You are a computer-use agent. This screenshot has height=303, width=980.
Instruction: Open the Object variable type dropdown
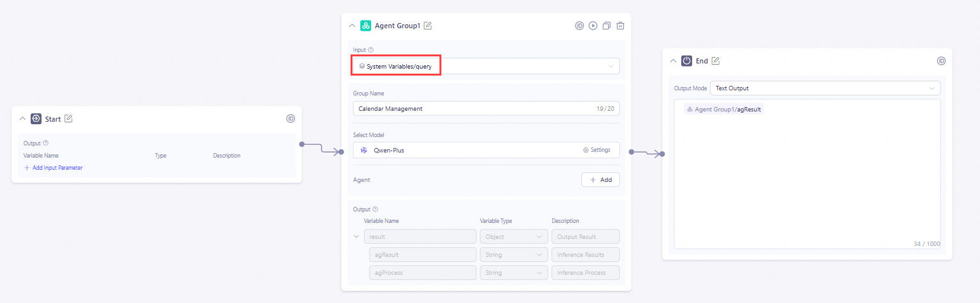(513, 236)
